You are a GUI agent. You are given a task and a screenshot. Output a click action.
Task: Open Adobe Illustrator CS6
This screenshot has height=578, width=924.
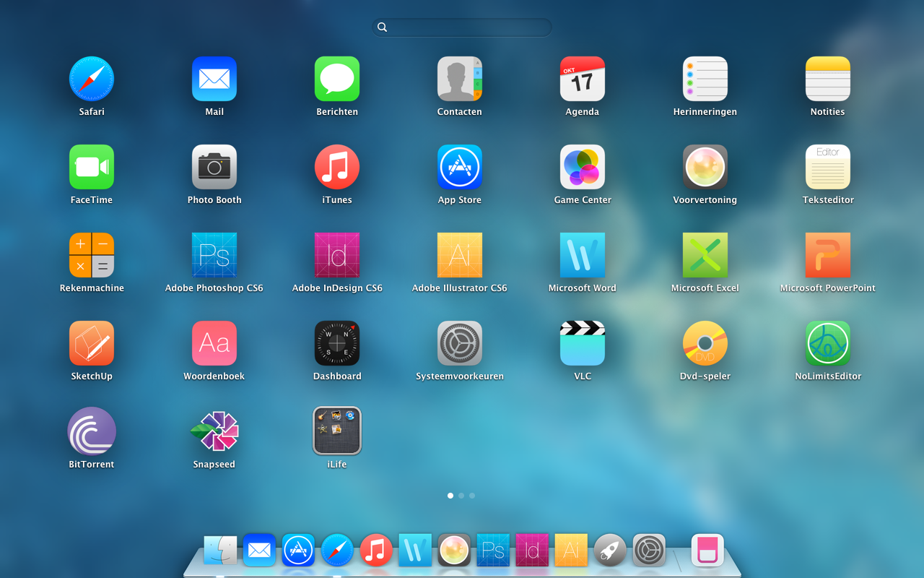(x=459, y=255)
